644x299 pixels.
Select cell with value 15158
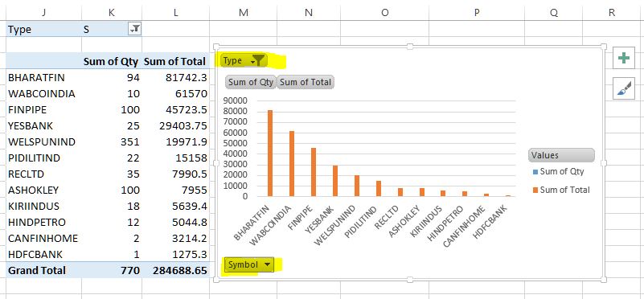coord(176,158)
